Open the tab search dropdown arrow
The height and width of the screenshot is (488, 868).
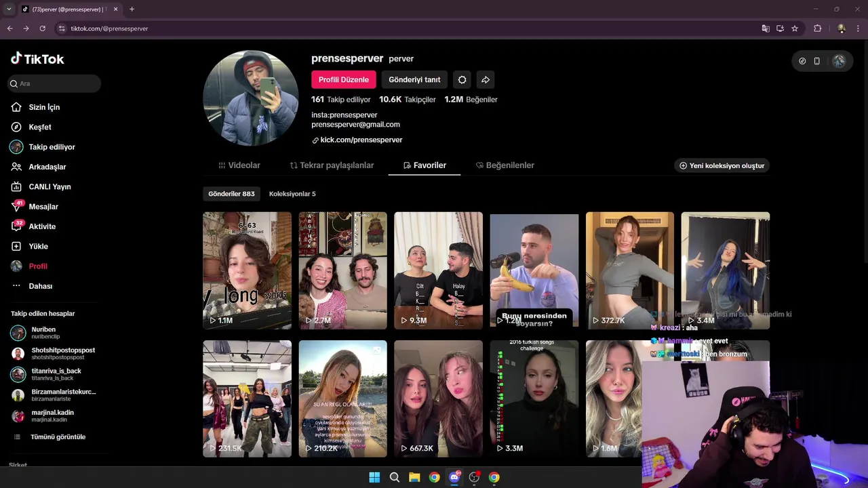(9, 9)
